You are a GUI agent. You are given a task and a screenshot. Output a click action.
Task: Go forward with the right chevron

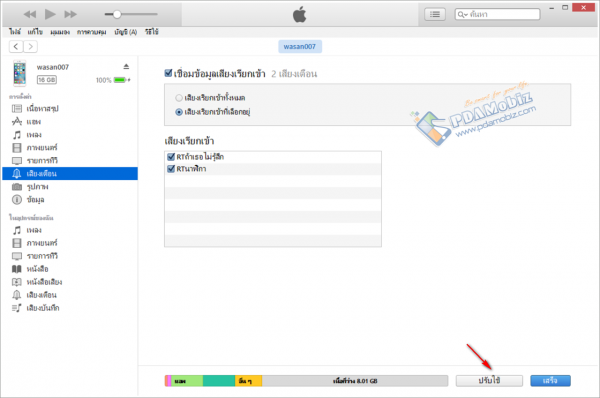(31, 47)
